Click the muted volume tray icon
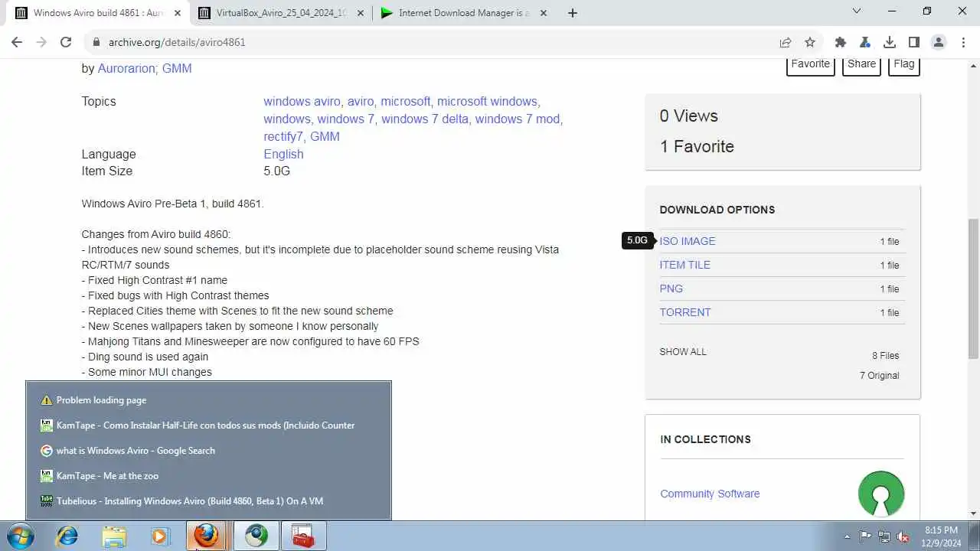This screenshot has height=551, width=980. 903,536
